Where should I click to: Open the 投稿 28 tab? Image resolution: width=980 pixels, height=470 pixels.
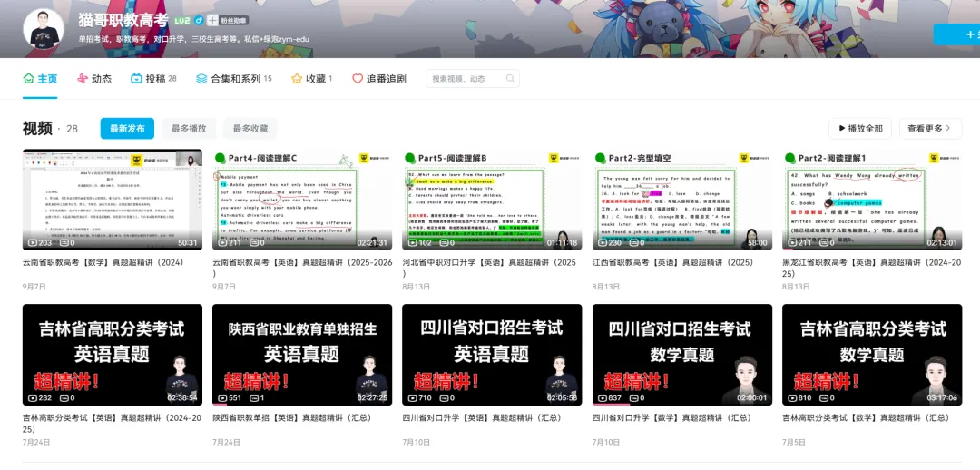153,79
